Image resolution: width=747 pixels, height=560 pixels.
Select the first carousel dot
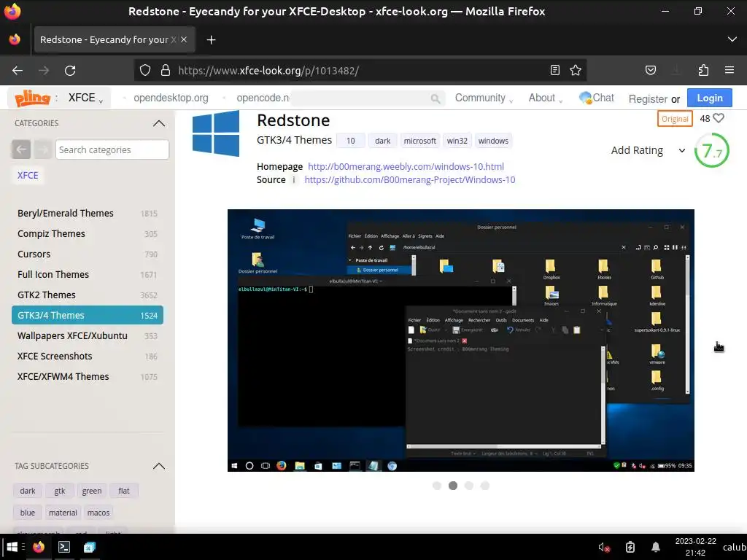(437, 486)
